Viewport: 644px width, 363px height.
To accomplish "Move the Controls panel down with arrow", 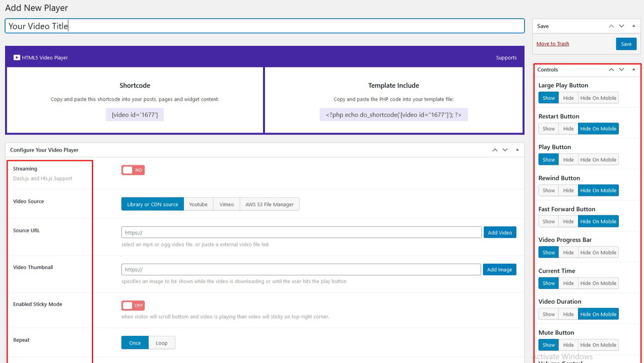I will click(621, 70).
